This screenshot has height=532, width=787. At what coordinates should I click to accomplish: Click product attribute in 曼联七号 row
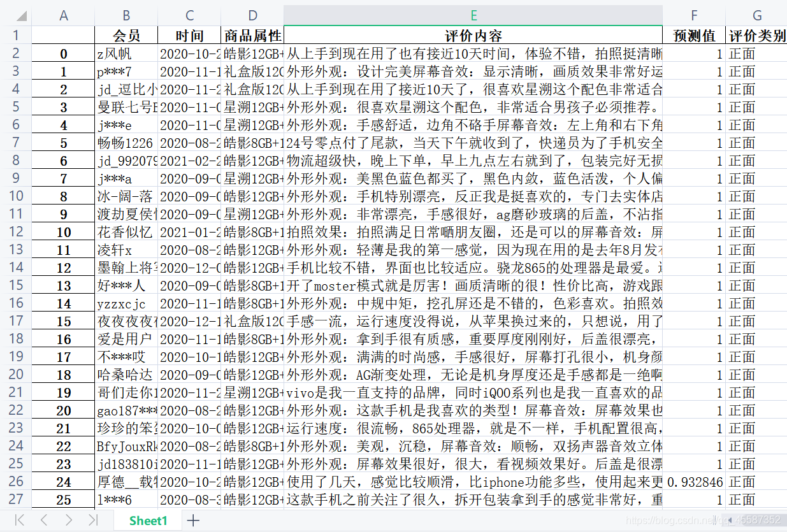(252, 107)
